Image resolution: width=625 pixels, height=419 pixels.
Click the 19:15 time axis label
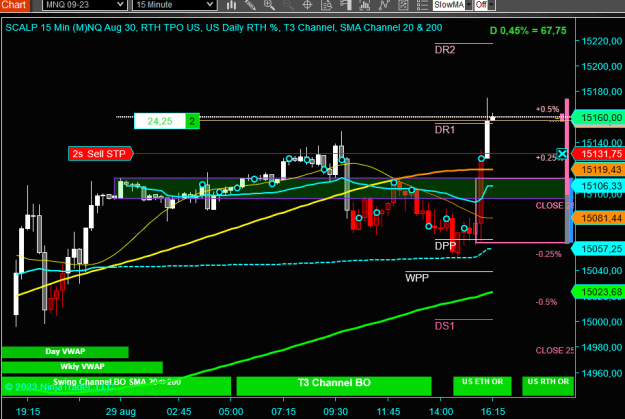(x=28, y=411)
